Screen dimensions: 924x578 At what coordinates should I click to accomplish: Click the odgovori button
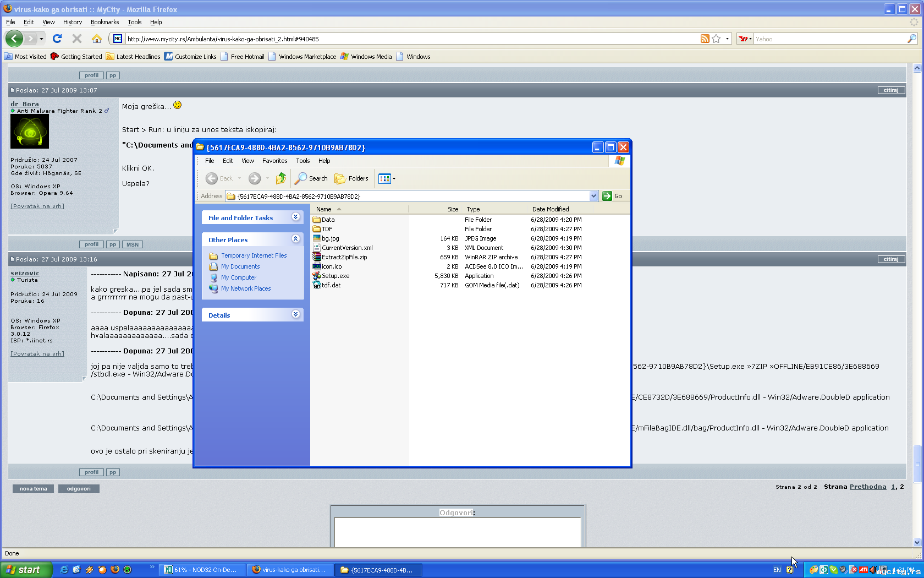(x=79, y=489)
